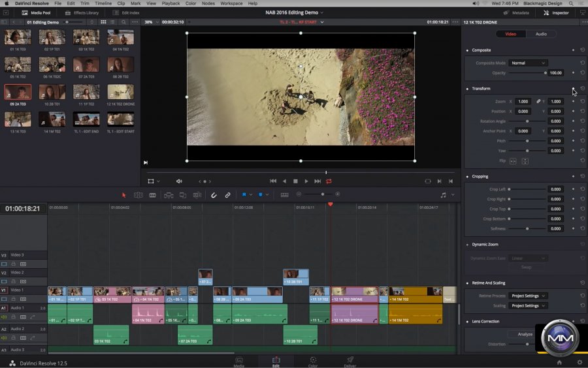
Task: Mute the Audio 1 track speaker
Action: (x=4, y=317)
